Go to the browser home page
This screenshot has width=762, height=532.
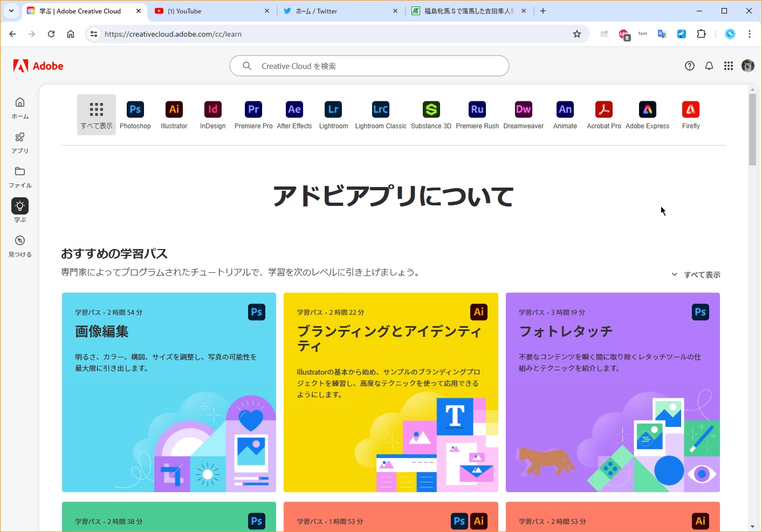click(71, 34)
